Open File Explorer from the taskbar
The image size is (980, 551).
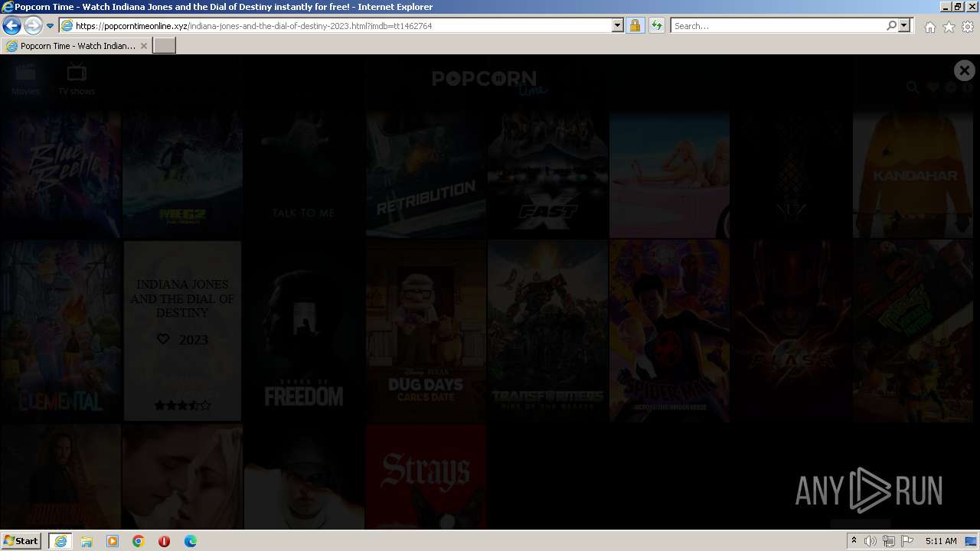[87, 541]
